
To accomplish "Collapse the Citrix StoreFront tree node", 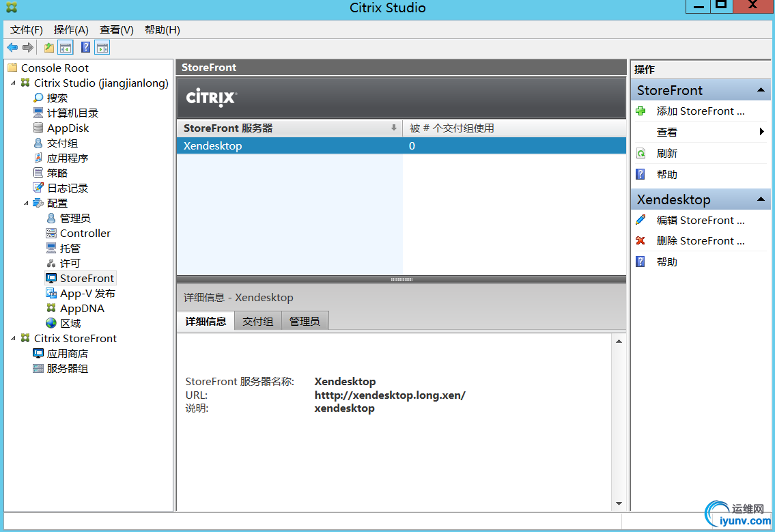I will (x=14, y=338).
